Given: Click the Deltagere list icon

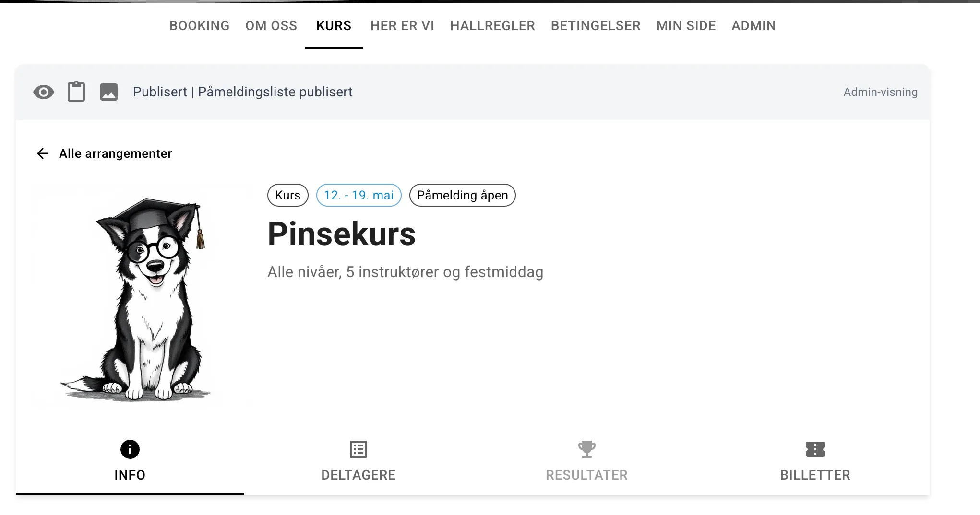Looking at the screenshot, I should pos(359,449).
